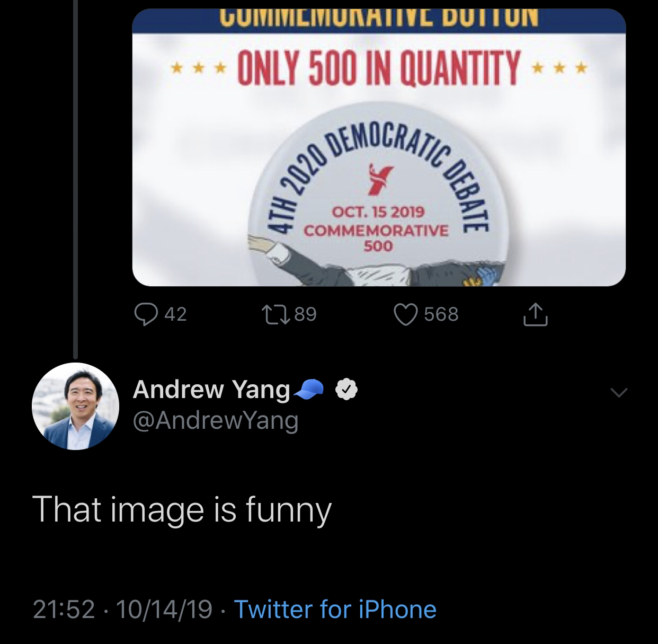This screenshot has width=658, height=644.
Task: Open the Twitter for iPhone link
Action: coord(335,610)
